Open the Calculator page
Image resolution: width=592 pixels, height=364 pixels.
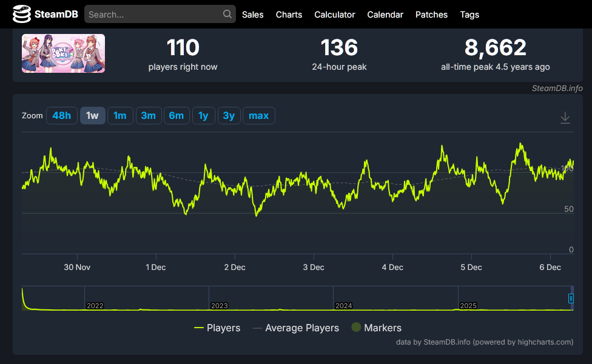334,15
